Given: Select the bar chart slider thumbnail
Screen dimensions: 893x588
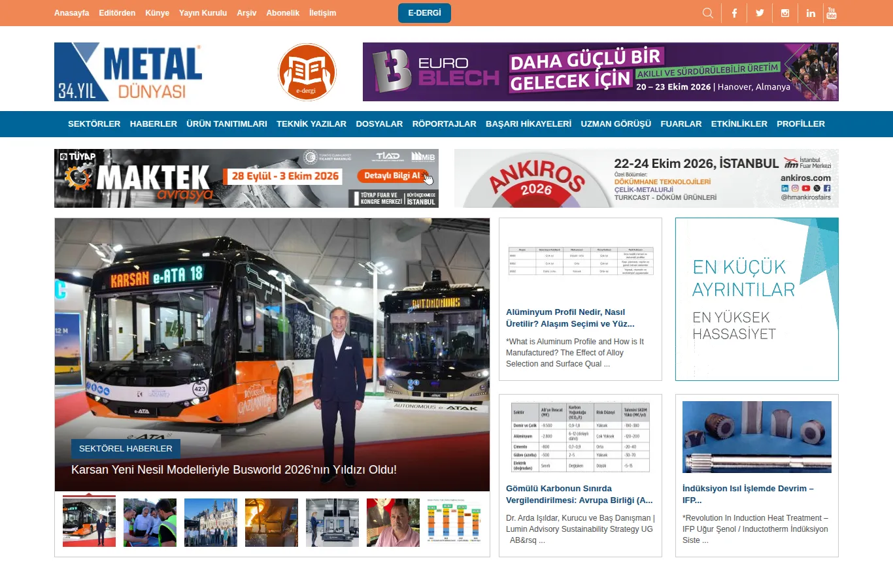Looking at the screenshot, I should click(x=454, y=523).
